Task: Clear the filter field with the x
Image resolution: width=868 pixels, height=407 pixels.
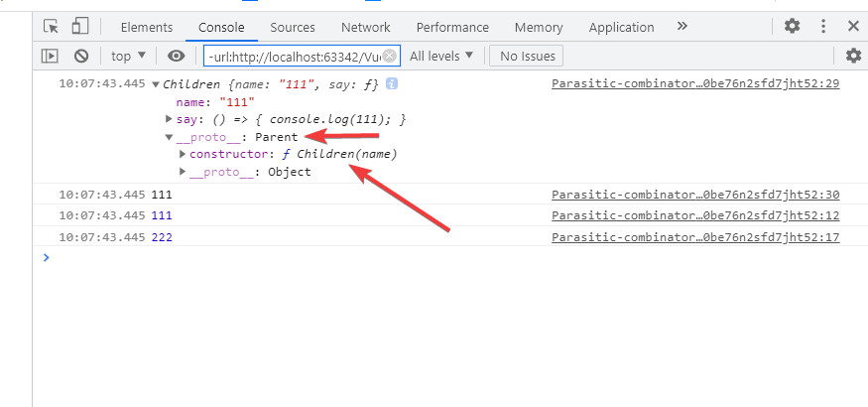Action: [389, 56]
